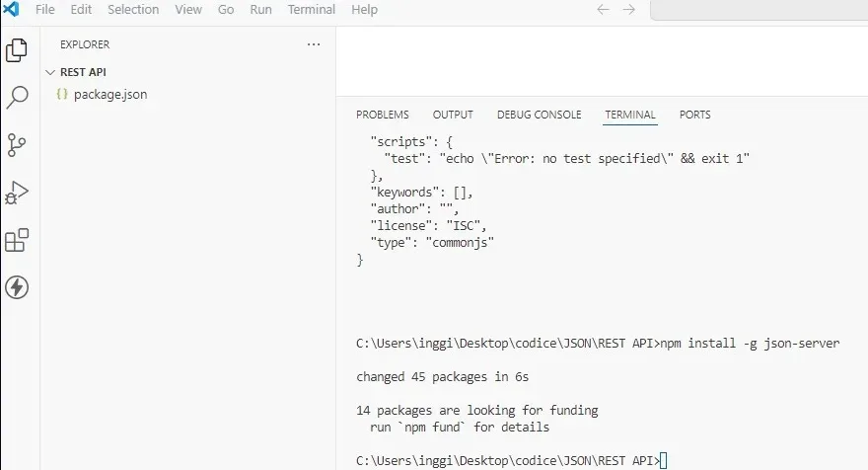
Task: Go forward with the right arrow
Action: point(629,10)
